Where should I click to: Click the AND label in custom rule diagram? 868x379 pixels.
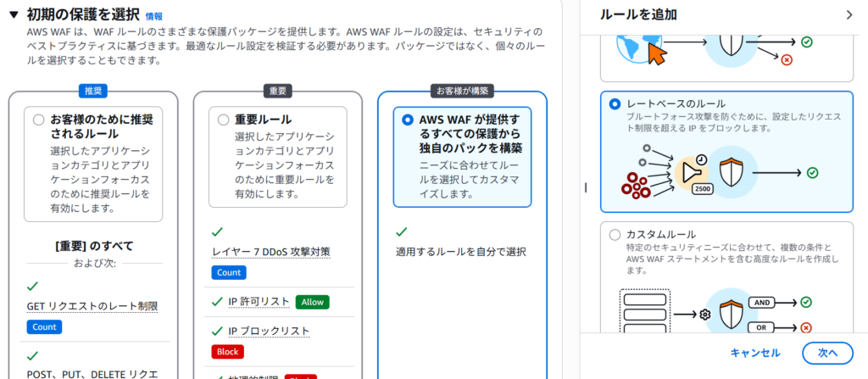click(760, 303)
